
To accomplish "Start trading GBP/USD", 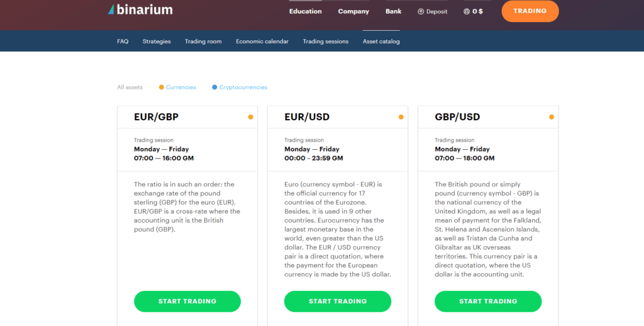I will 488,301.
